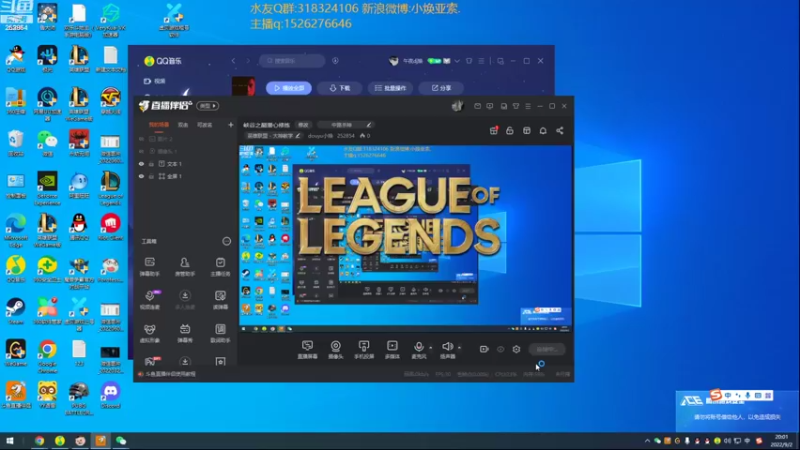Click 播放全部 in QQ Music
Screen dimensions: 800x450
point(289,88)
